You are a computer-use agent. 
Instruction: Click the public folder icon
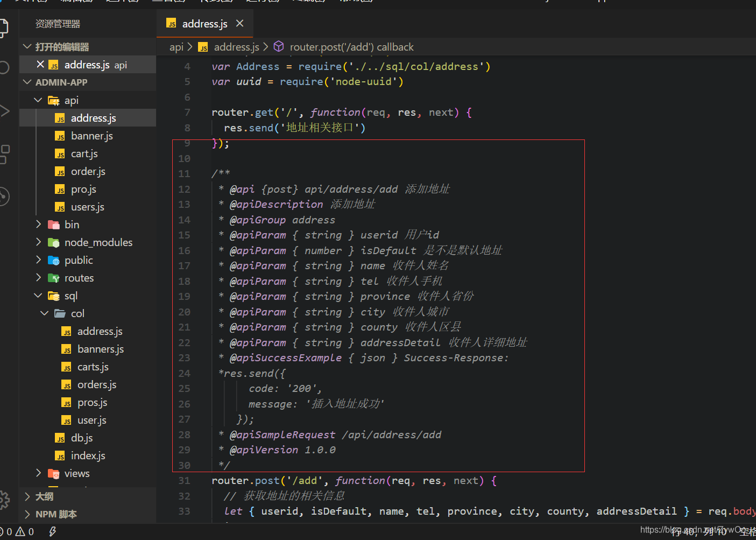(x=54, y=261)
